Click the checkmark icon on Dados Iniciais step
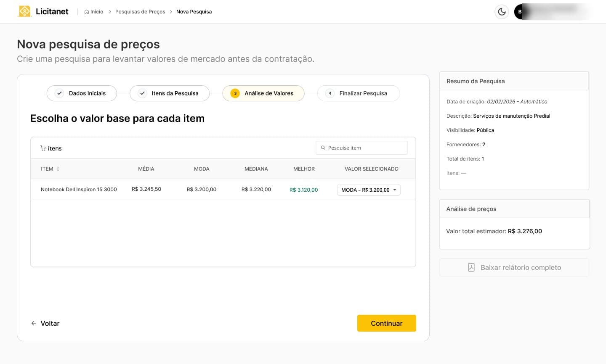Screen dimensions: 606x364 (x=60, y=93)
